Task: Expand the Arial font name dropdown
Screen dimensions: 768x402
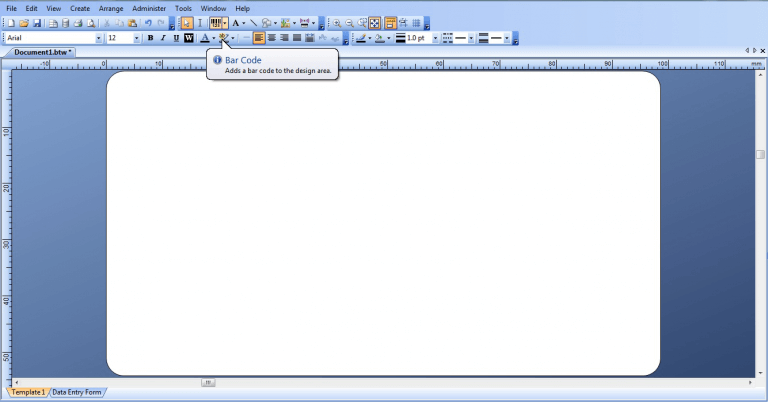Action: [x=98, y=38]
